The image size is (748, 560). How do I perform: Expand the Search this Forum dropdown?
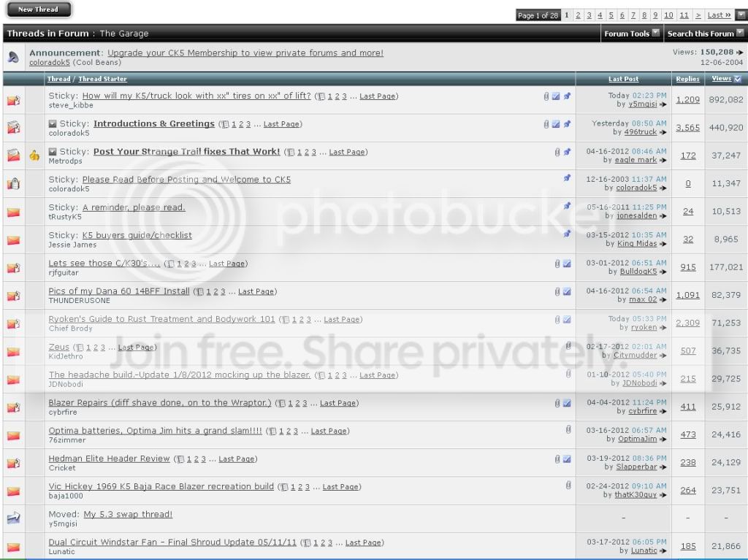(705, 34)
